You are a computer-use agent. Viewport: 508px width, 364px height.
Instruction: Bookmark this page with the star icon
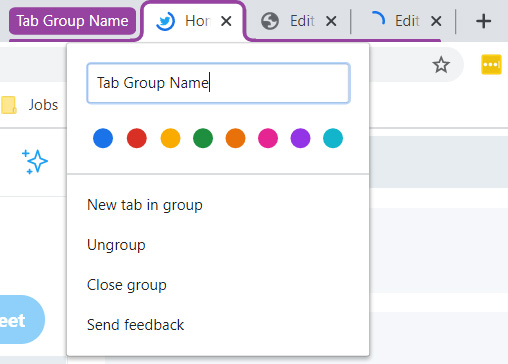point(441,65)
